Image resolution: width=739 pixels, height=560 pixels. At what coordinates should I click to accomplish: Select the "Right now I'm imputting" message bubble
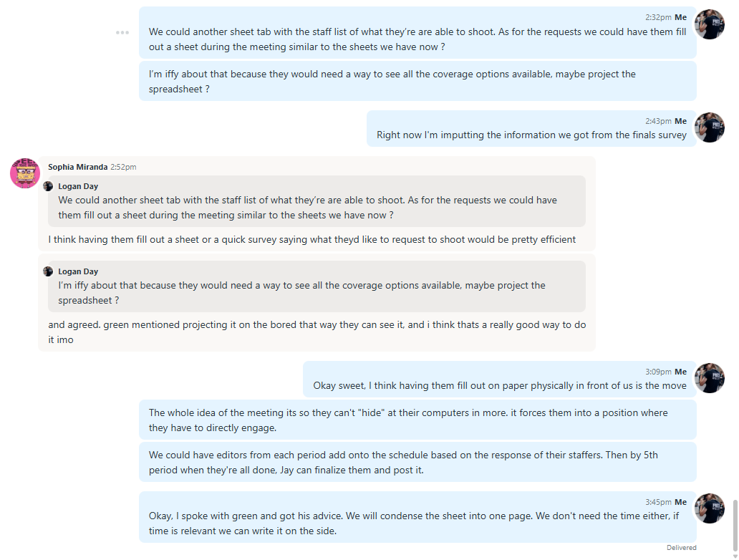[531, 135]
